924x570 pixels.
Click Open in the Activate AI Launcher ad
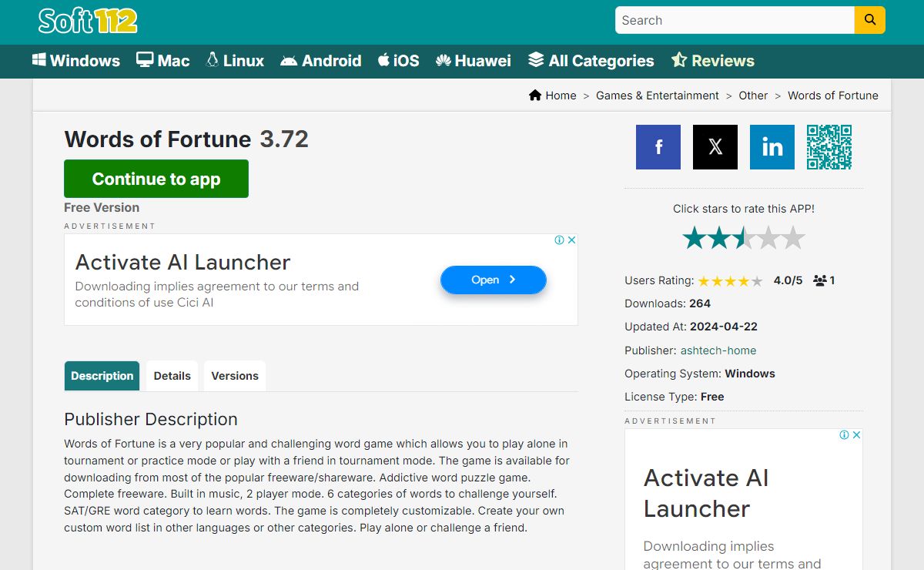[494, 280]
